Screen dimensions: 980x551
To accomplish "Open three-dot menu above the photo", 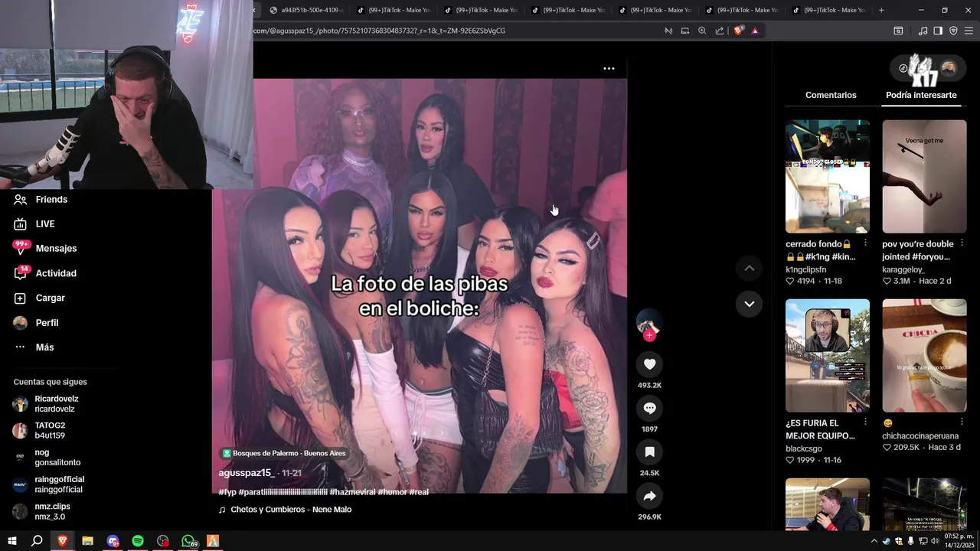I will pos(609,68).
